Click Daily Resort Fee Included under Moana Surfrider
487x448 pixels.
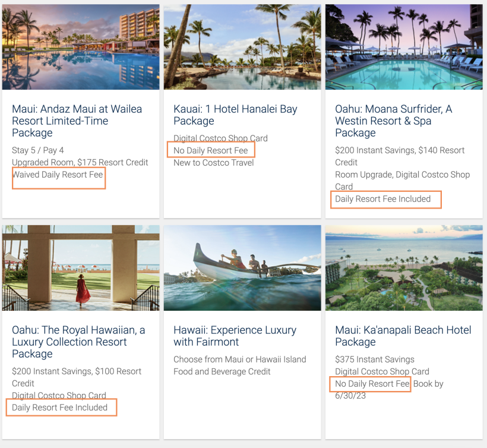(385, 200)
